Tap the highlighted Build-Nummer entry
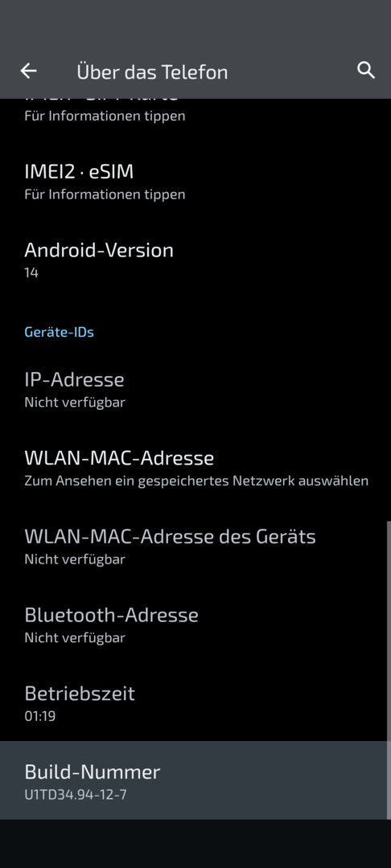 195,780
